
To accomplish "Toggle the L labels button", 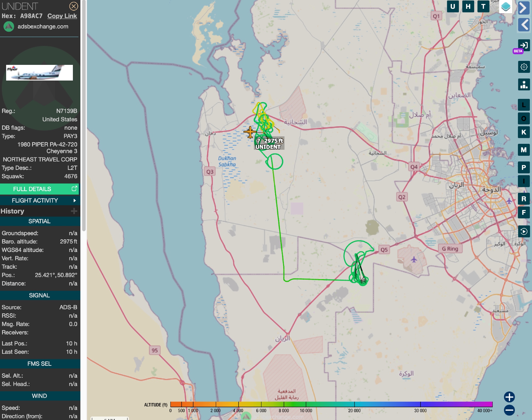I will pos(523,105).
